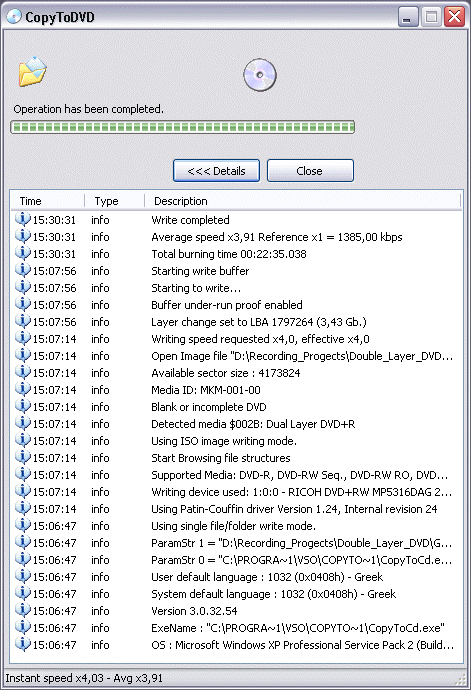The width and height of the screenshot is (471, 690).
Task: Click the completed green progress bar
Action: (182, 128)
